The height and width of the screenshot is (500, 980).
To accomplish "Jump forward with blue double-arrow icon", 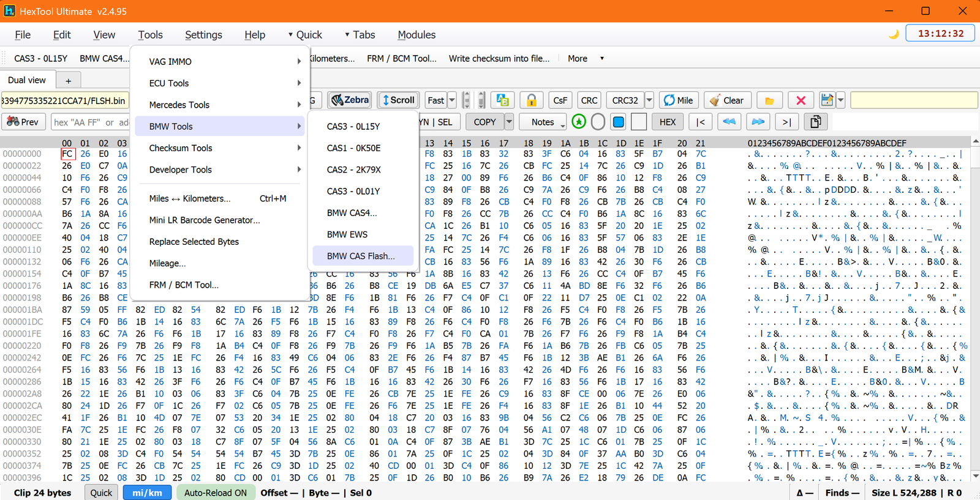I will click(x=758, y=122).
